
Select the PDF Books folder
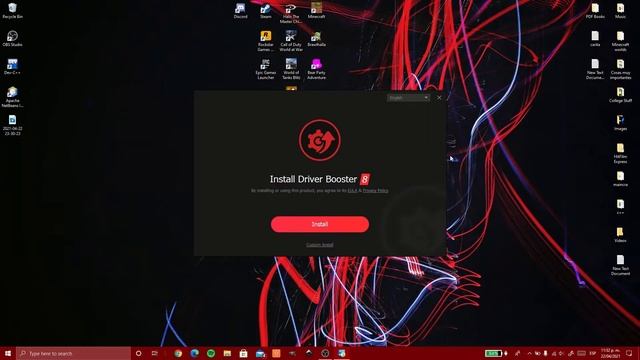[595, 11]
